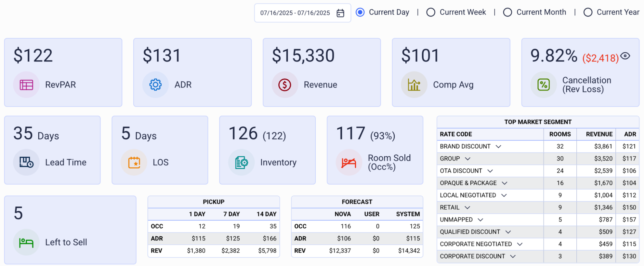Select the Current Week radio button
Viewport: 644px width, 266px height.
[x=431, y=12]
